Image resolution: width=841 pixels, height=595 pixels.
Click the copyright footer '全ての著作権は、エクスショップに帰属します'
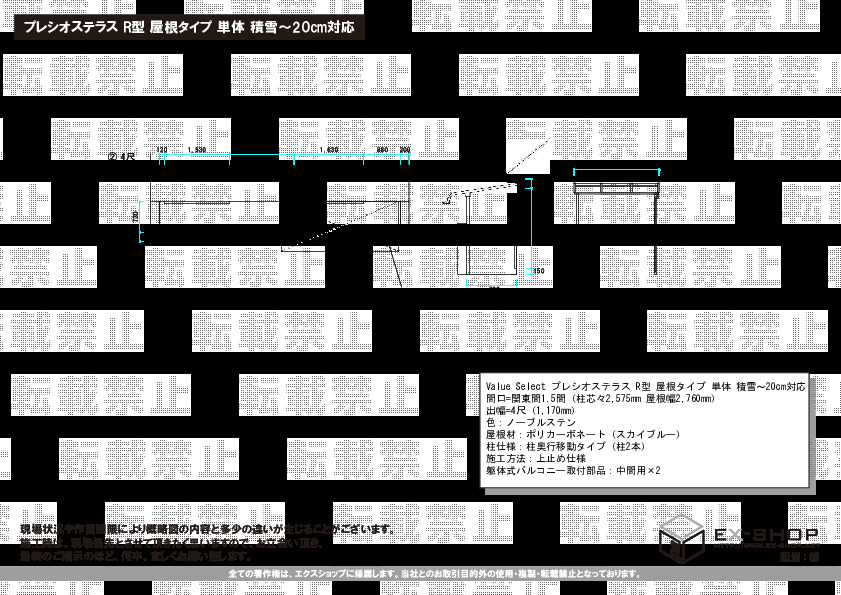[435, 574]
